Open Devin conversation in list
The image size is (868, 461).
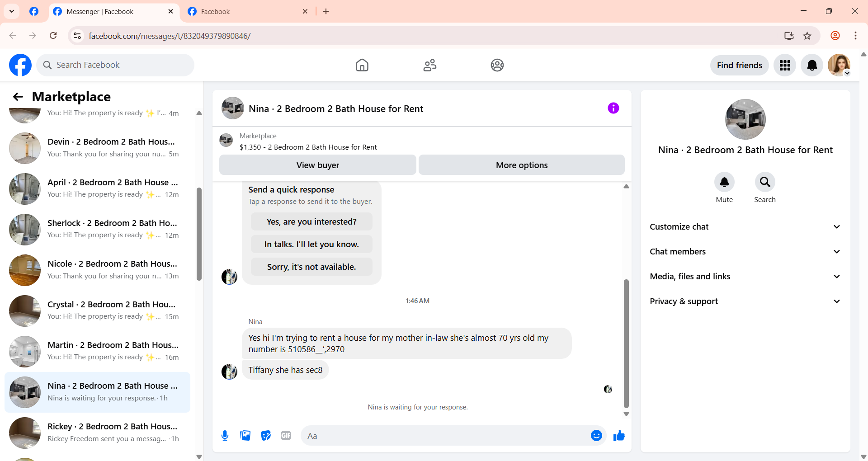coord(97,148)
